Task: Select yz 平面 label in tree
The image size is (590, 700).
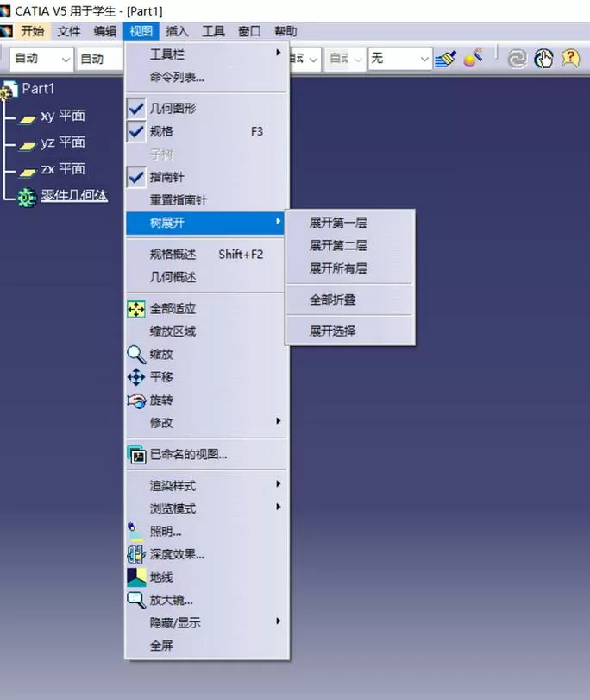Action: click(63, 143)
